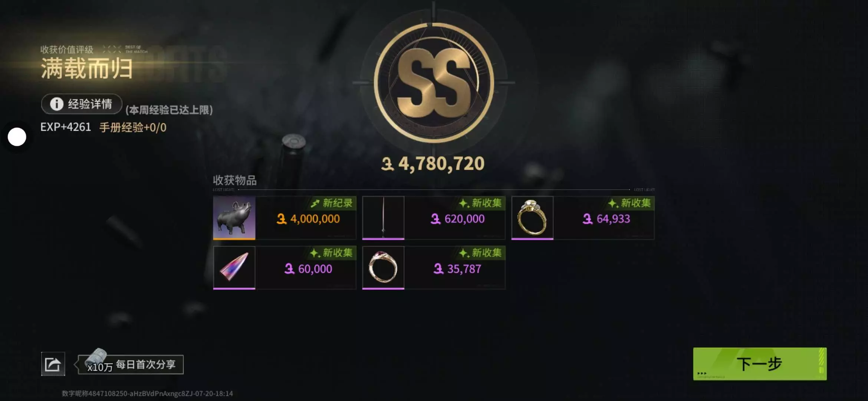Select the ruby ring item thumbnail
The width and height of the screenshot is (868, 401).
point(383,268)
